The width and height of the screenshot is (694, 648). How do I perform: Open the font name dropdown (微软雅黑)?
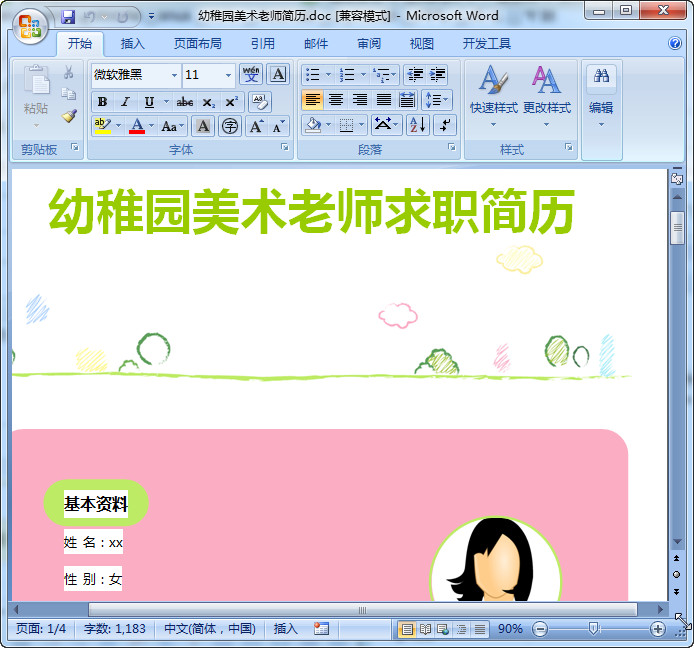(174, 75)
